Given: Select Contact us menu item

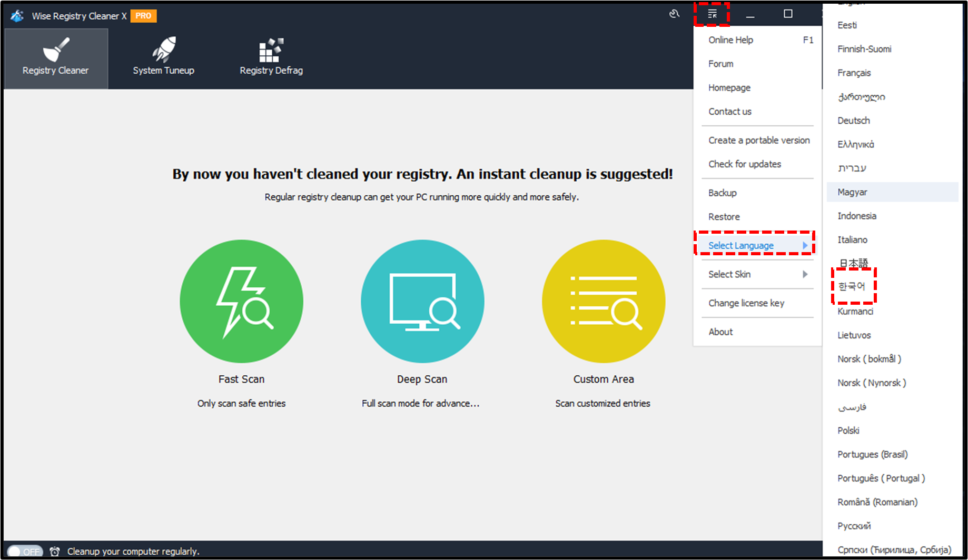Looking at the screenshot, I should pos(757,112).
